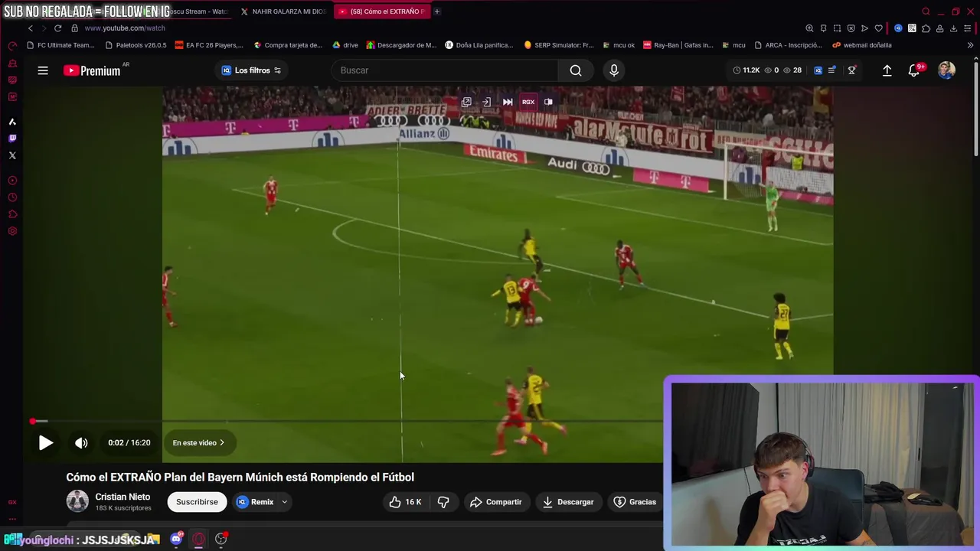Expand bookmarks overflow chevron
Viewport: 980px width, 551px height.
[x=970, y=45]
